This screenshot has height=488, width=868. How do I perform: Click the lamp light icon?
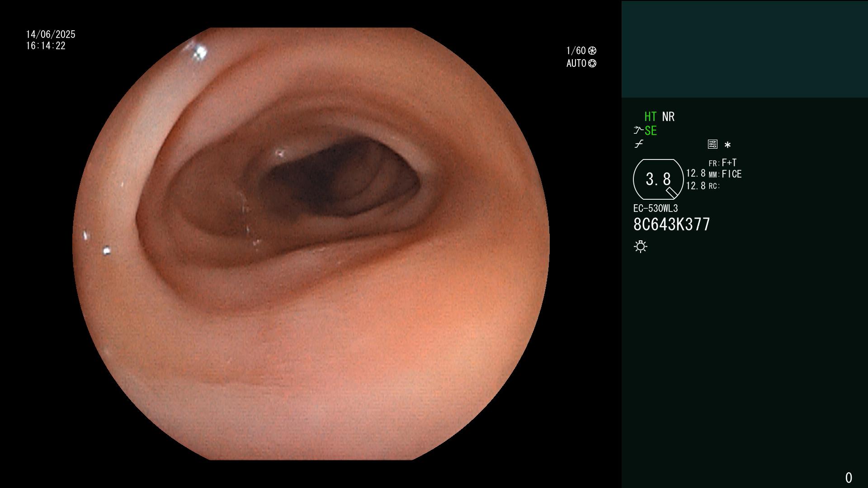click(641, 246)
